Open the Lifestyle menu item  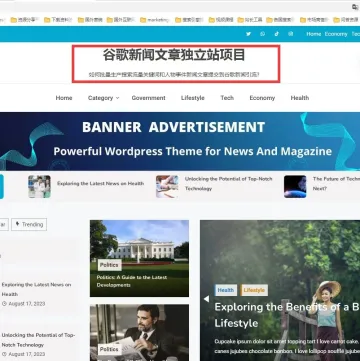[193, 98]
